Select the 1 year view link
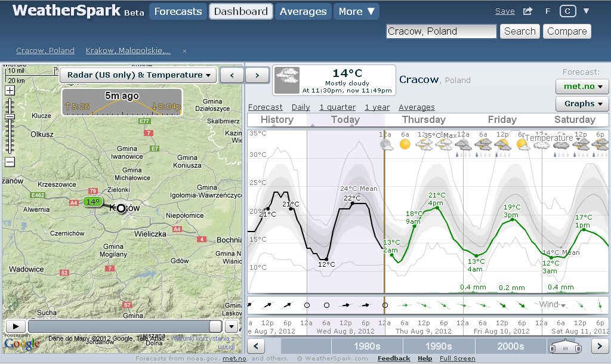The image size is (611, 364). 377,107
